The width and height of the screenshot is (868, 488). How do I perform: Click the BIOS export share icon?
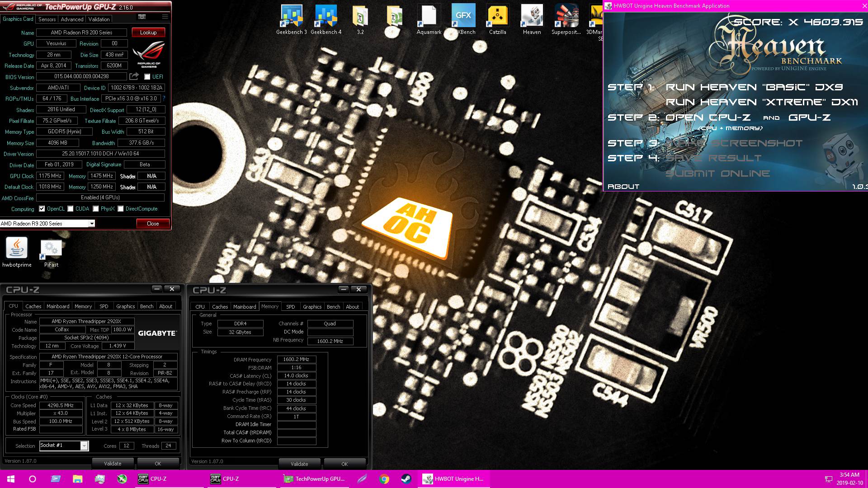[134, 76]
